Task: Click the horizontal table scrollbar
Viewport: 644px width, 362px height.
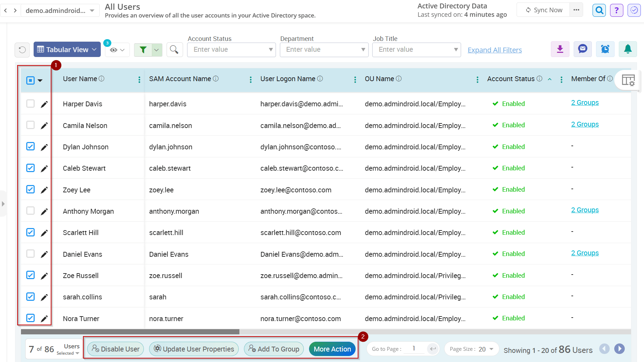Action: (x=130, y=332)
